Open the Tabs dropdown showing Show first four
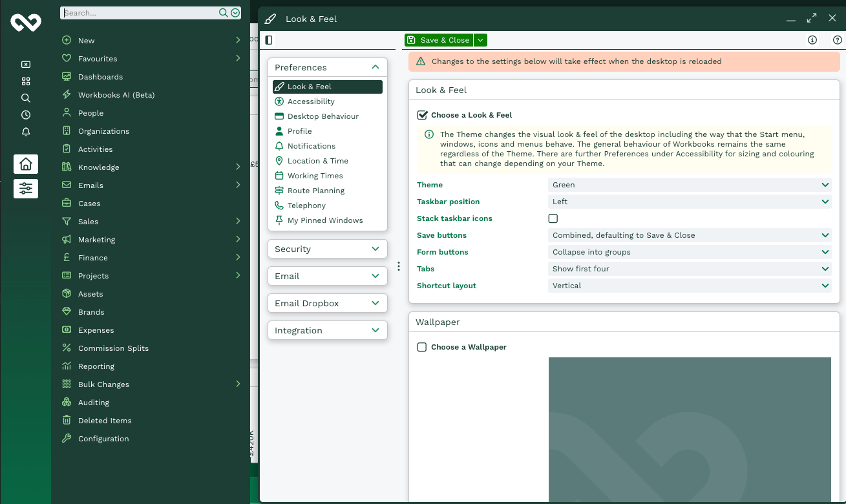Screen dimensions: 846x504 [x=690, y=269]
